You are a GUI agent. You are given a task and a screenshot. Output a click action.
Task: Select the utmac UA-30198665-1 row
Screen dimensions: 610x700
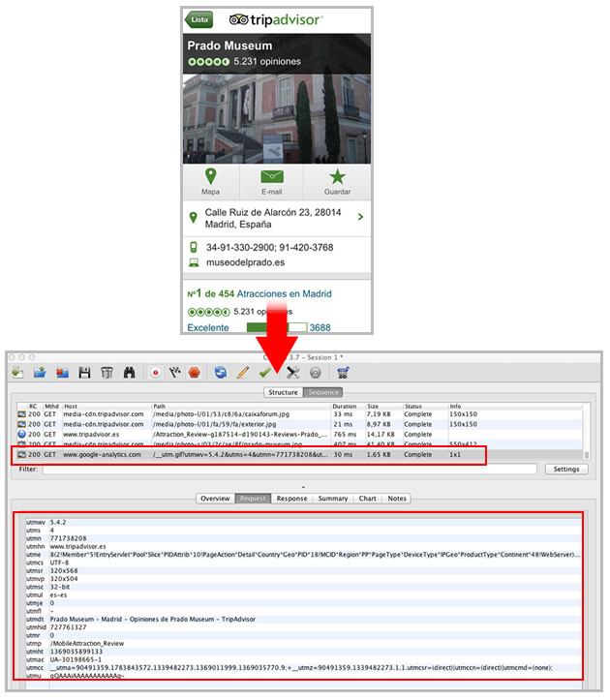[304, 659]
